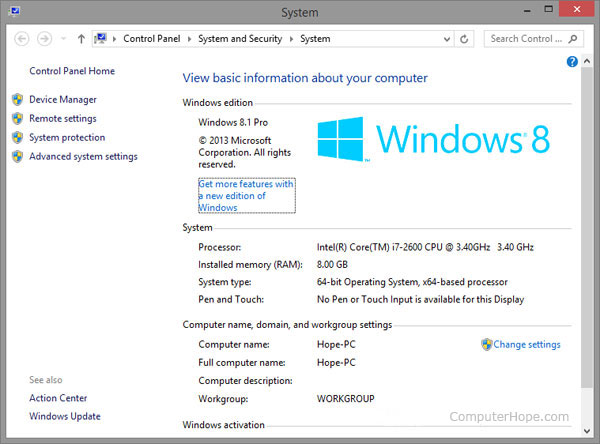Click the system icon in the title bar
Image resolution: width=600 pixels, height=444 pixels.
pos(14,13)
